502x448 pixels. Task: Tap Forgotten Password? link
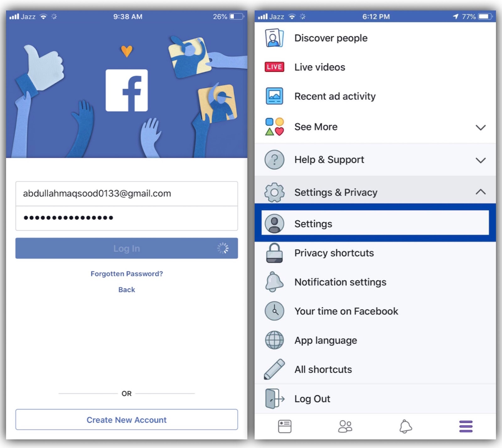[x=127, y=274]
